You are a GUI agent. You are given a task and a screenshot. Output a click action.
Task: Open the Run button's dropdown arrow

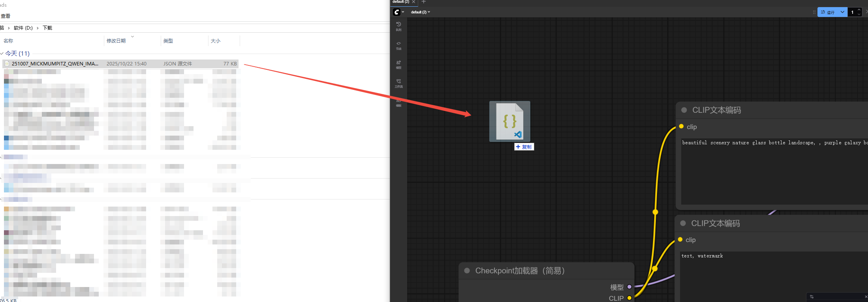point(842,12)
